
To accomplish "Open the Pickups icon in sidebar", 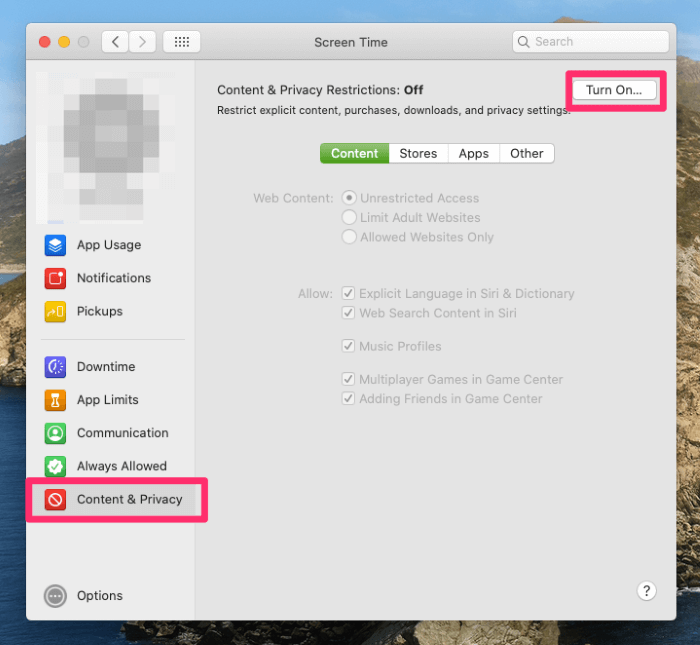I will pos(56,311).
